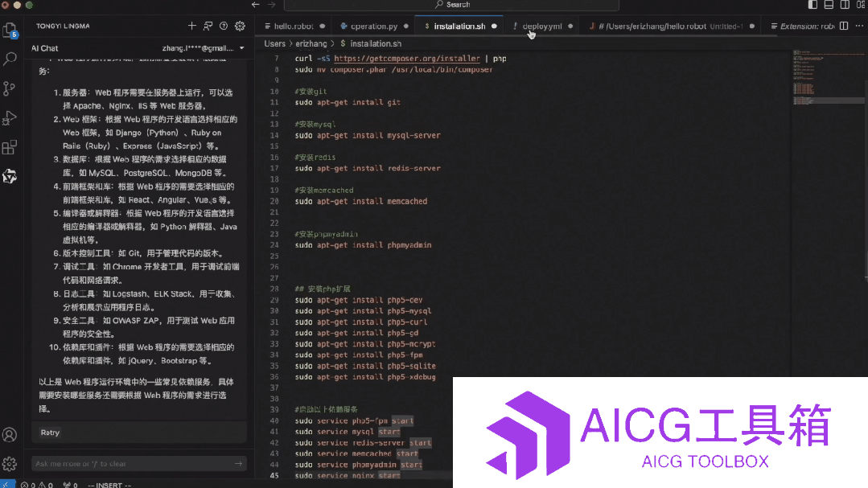Click the AI Chat header label

pyautogui.click(x=44, y=48)
